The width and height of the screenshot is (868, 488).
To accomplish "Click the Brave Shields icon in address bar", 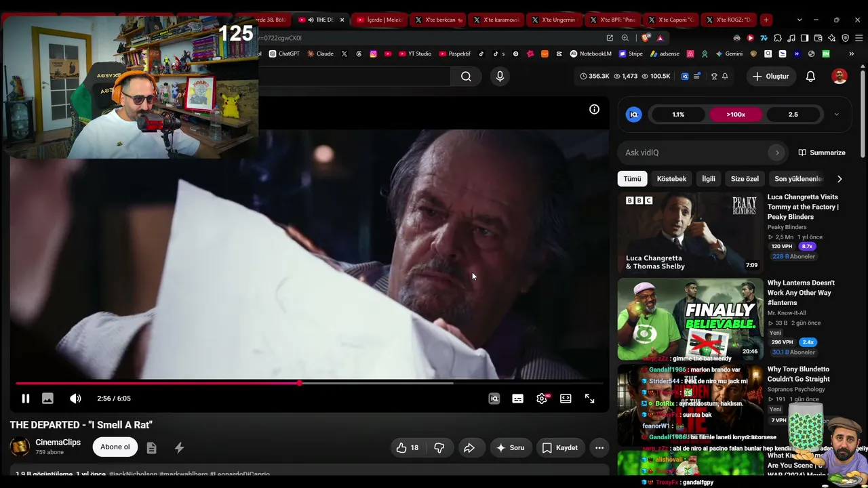I will 645,38.
